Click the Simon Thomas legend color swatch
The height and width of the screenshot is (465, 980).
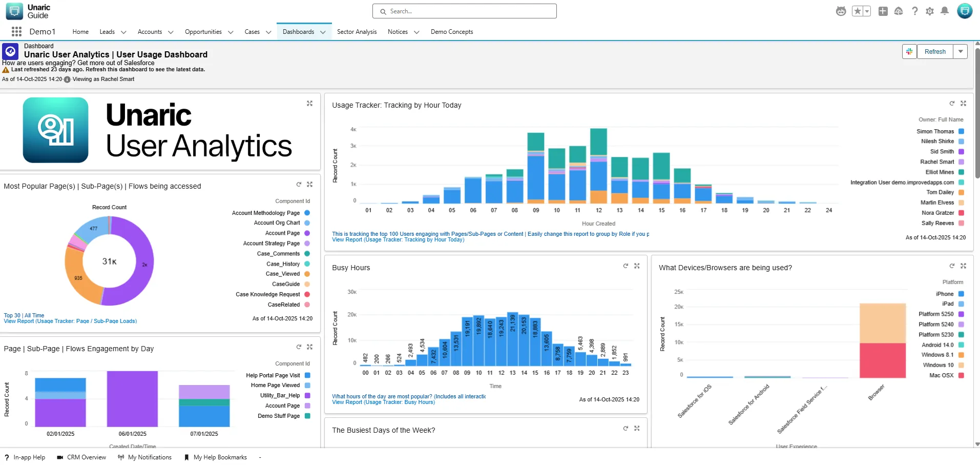pyautogui.click(x=961, y=132)
